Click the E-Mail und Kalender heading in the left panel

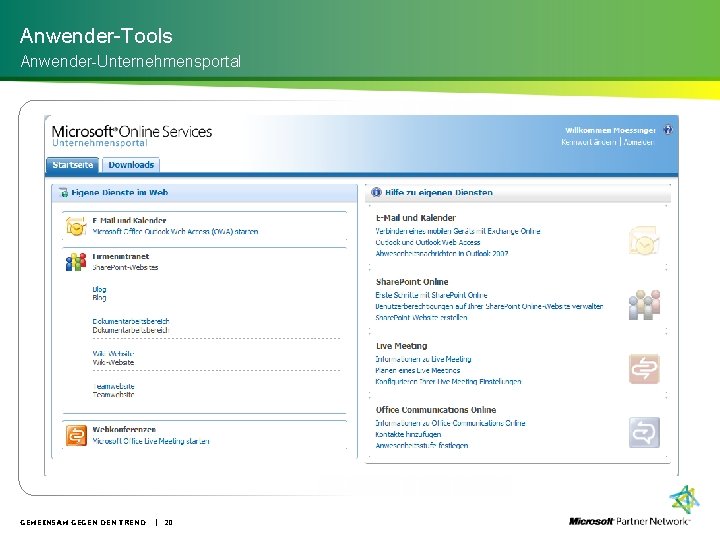(129, 220)
